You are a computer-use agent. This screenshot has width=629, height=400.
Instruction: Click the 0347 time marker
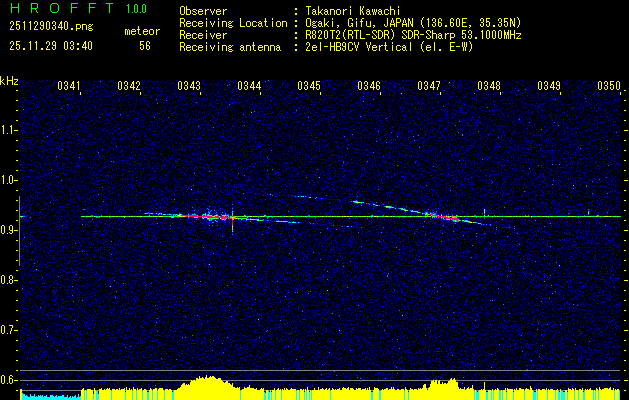[x=429, y=86]
